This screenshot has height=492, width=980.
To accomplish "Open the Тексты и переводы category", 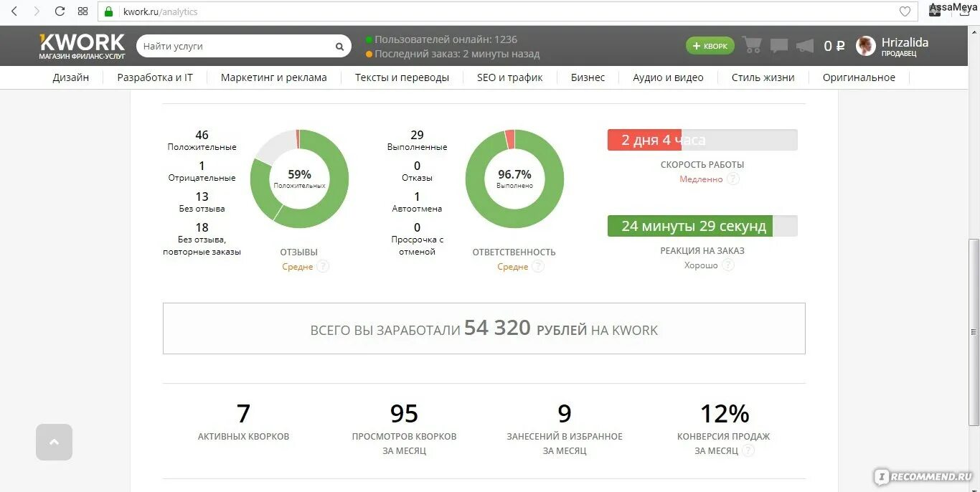I will (402, 77).
